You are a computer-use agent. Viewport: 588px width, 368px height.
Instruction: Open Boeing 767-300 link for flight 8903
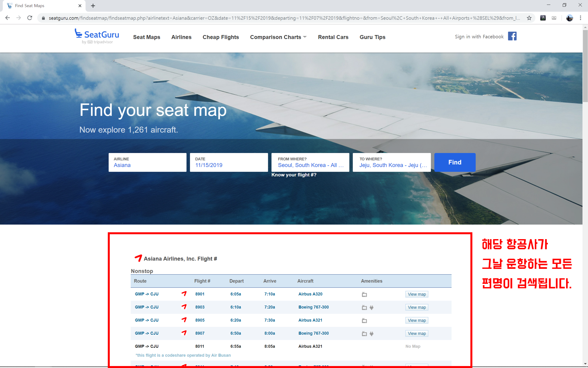314,307
